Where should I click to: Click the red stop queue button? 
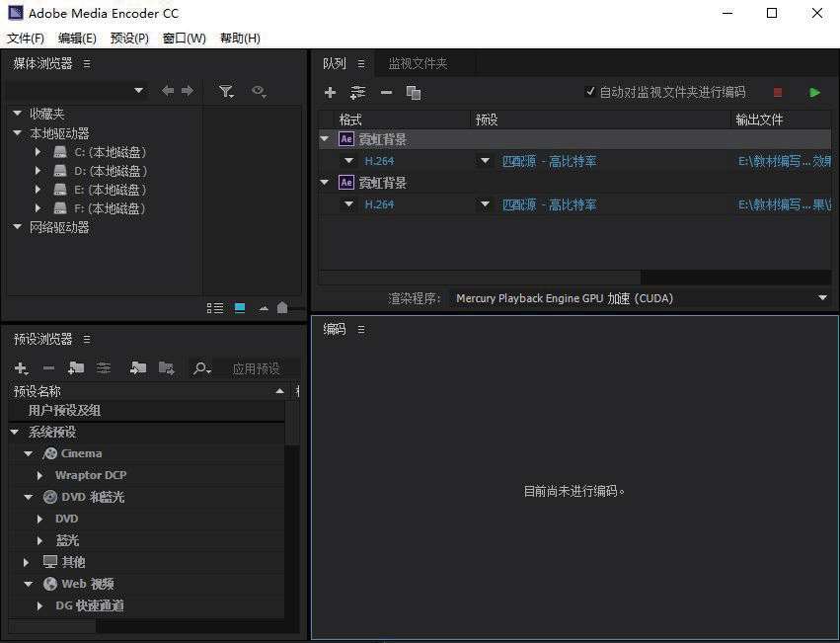tap(778, 92)
